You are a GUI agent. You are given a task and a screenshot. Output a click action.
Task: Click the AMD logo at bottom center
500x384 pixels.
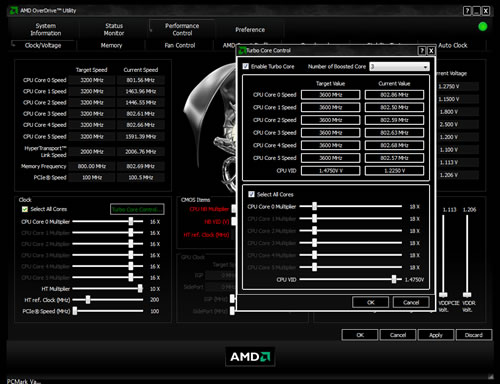250,357
